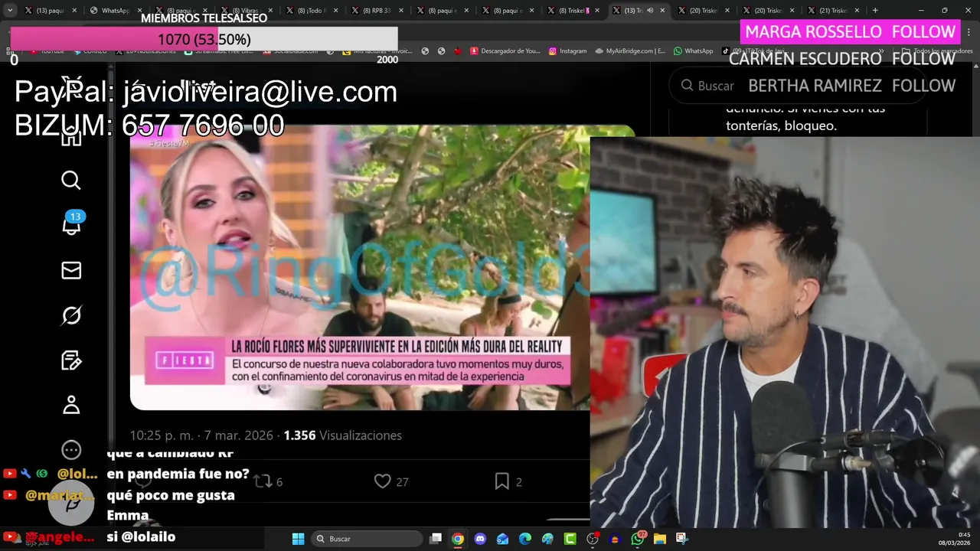
Task: Open the tab search dropdown arrow
Action: [9, 11]
